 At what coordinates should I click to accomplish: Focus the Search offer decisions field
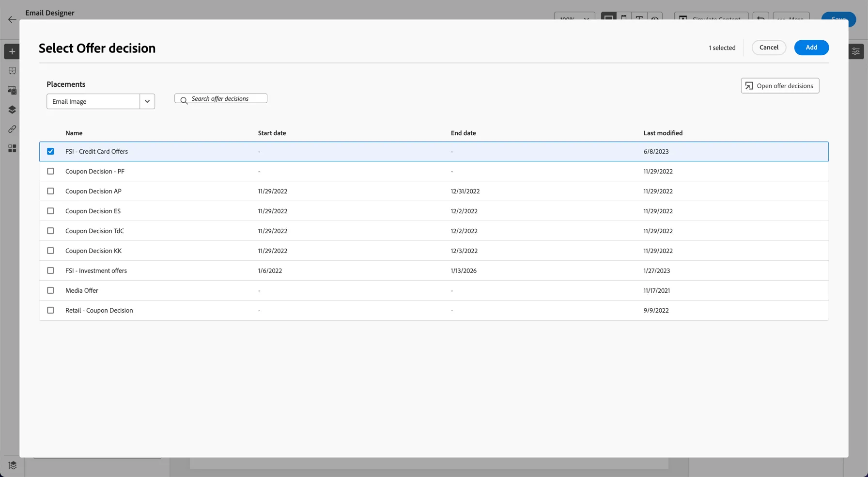[221, 98]
